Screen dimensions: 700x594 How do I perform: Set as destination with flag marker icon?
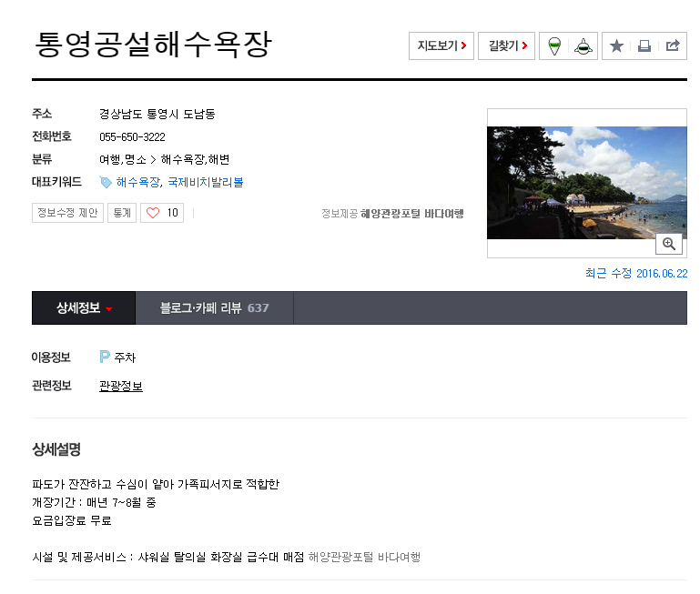click(x=583, y=46)
